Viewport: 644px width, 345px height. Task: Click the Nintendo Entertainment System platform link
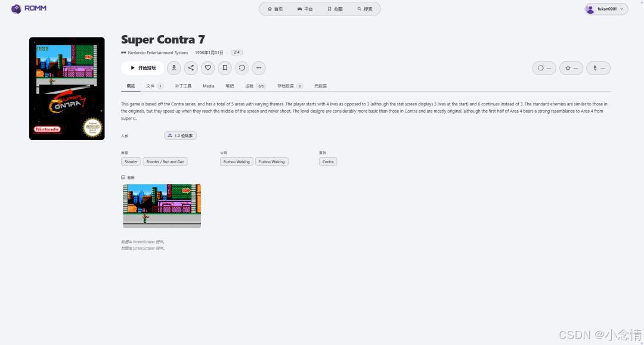click(x=154, y=53)
